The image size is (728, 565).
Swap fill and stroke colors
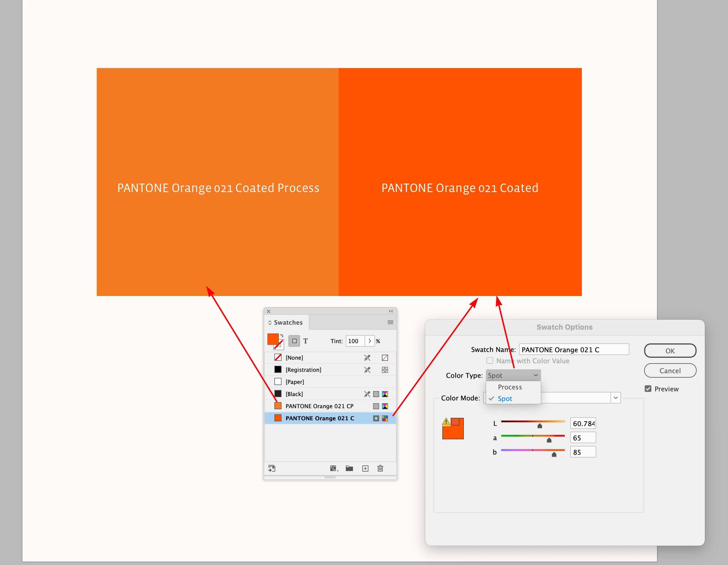click(282, 335)
